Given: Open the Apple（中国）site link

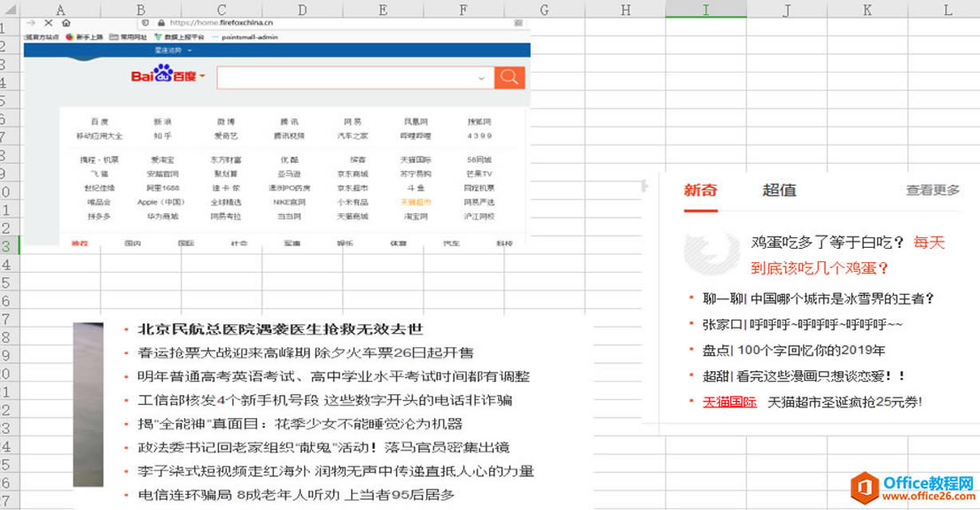Looking at the screenshot, I should coord(161,202).
